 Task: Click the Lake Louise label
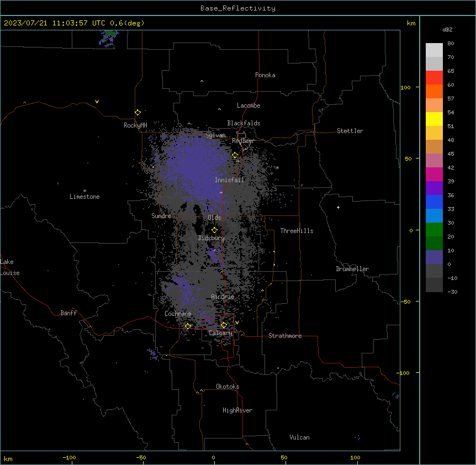[x=10, y=267]
